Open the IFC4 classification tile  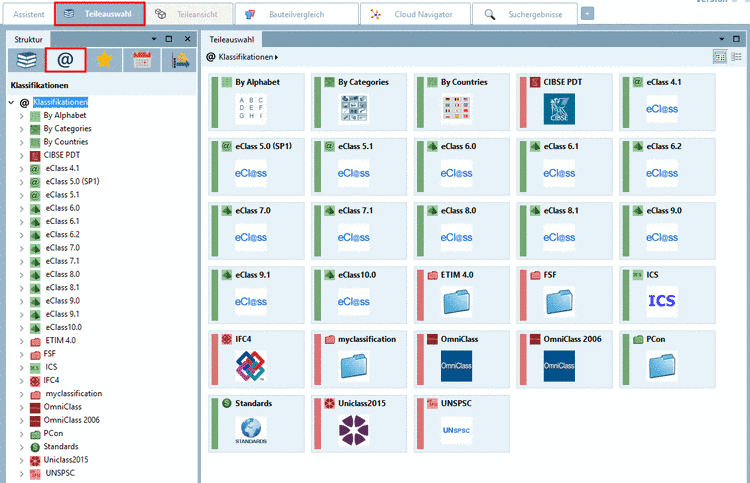(256, 359)
